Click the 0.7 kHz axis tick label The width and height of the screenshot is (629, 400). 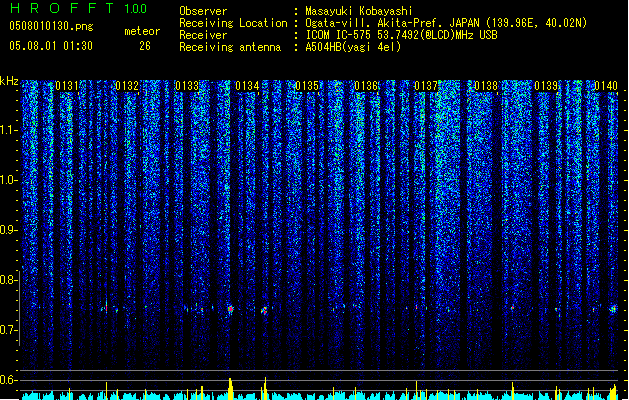point(9,330)
